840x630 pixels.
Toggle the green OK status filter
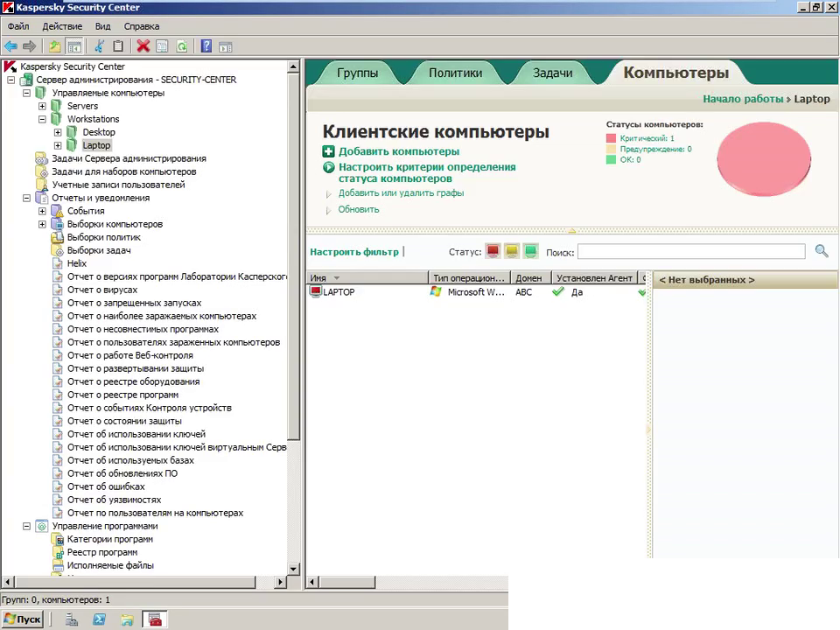[530, 251]
